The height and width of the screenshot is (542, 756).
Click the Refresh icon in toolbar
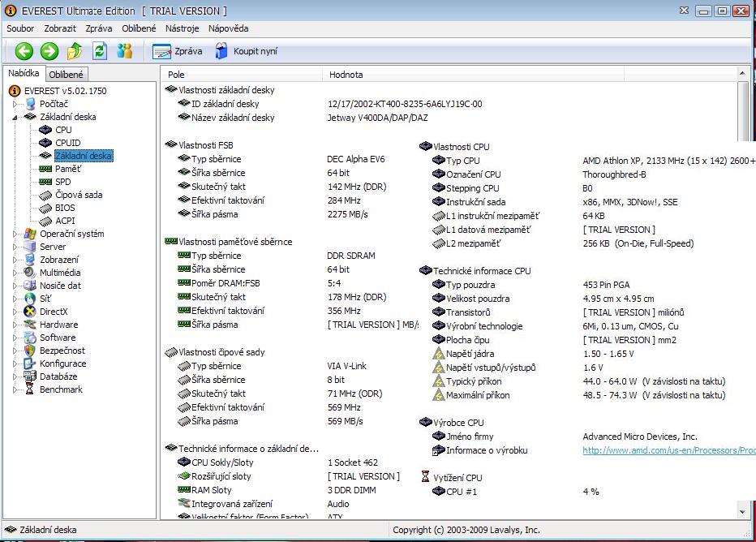[99, 51]
